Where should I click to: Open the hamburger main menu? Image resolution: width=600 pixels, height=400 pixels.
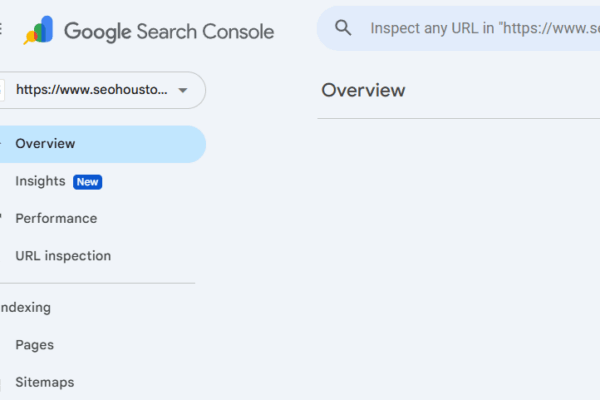click(x=2, y=30)
